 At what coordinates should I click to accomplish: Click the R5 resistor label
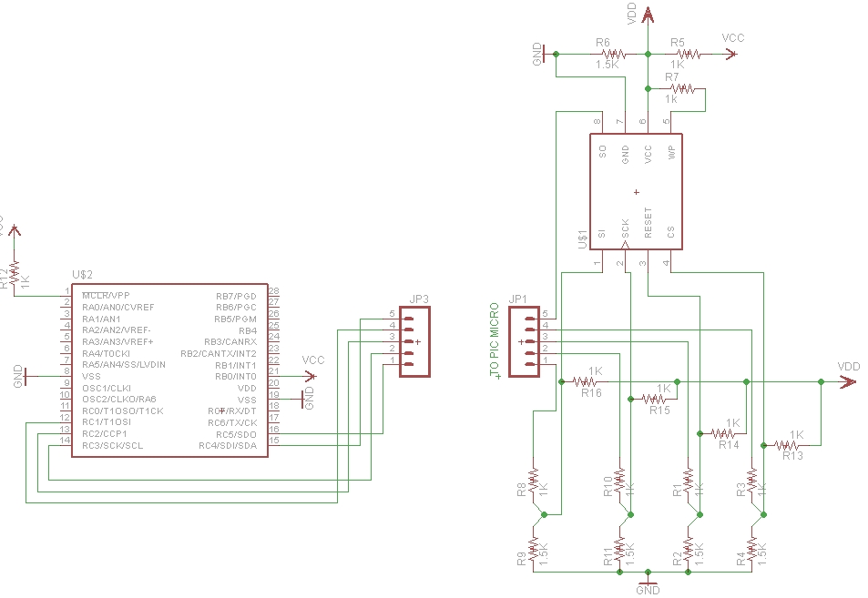[678, 42]
